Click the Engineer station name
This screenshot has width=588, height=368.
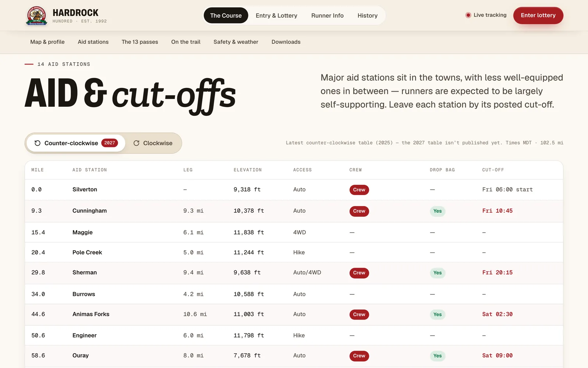coord(85,336)
